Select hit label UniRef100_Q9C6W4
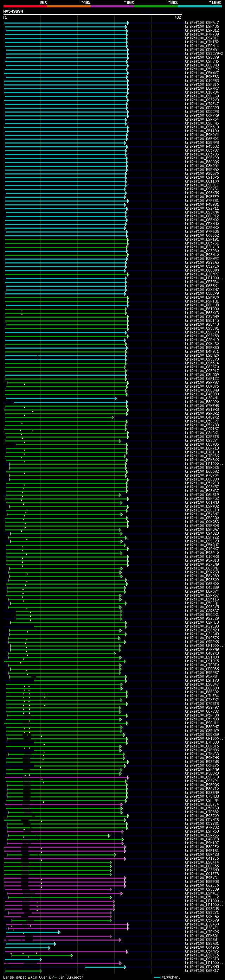225x980 pixels. click(202, 940)
